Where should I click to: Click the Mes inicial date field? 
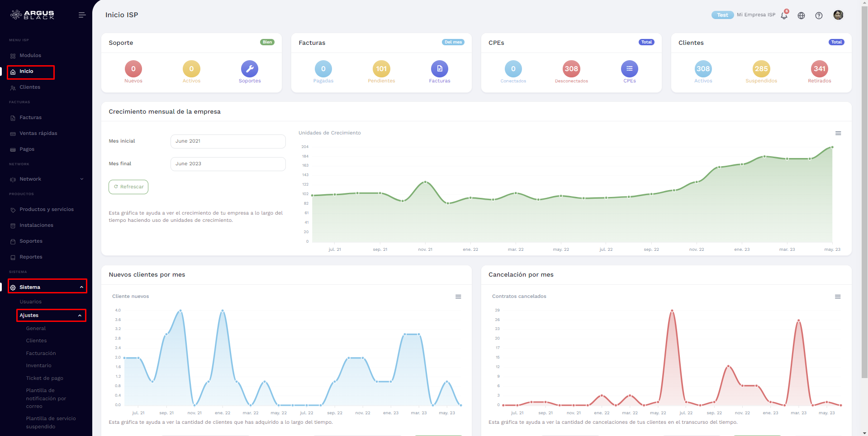click(228, 141)
